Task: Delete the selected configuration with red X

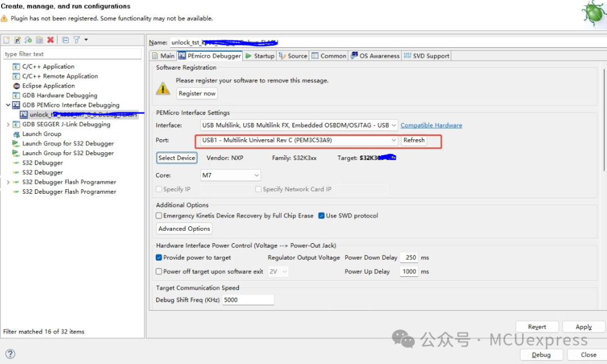Action: 51,40
